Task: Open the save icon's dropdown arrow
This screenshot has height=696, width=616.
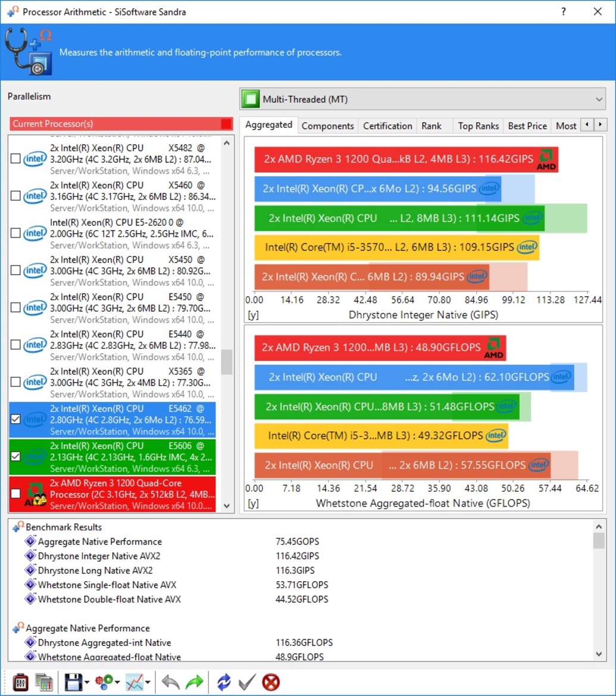Action: click(x=87, y=682)
